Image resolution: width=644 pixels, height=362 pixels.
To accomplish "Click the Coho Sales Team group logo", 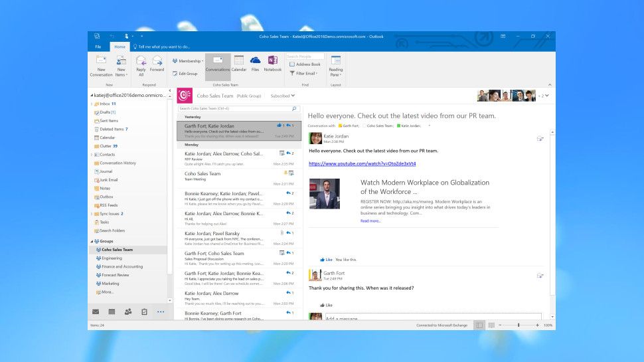I will pyautogui.click(x=185, y=96).
